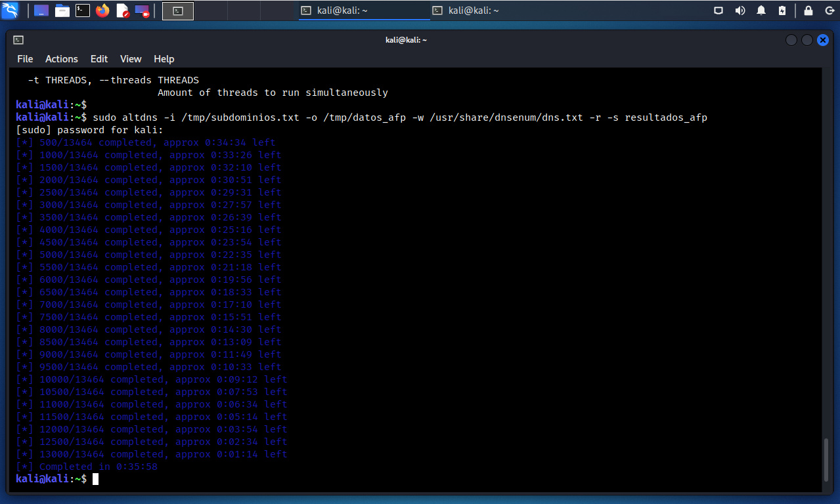The width and height of the screenshot is (840, 504).
Task: Open the text editor panel launcher
Action: (x=122, y=10)
